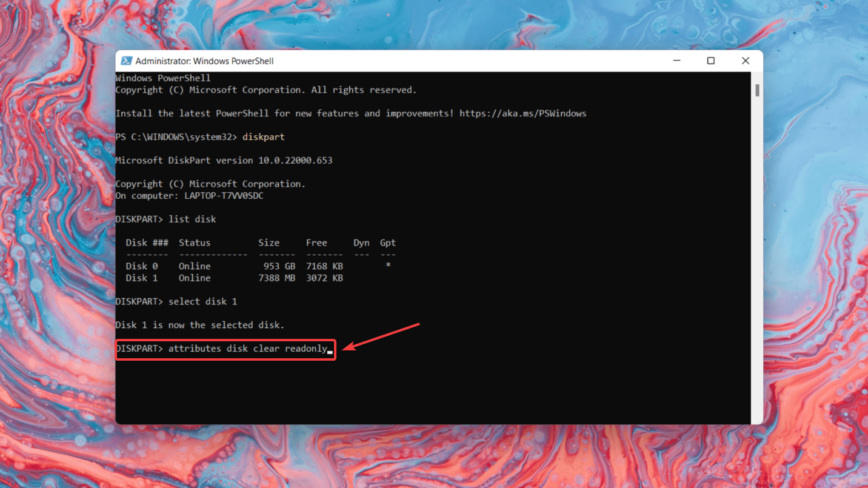
Task: Click the '7168 KB' free value
Action: pos(325,266)
